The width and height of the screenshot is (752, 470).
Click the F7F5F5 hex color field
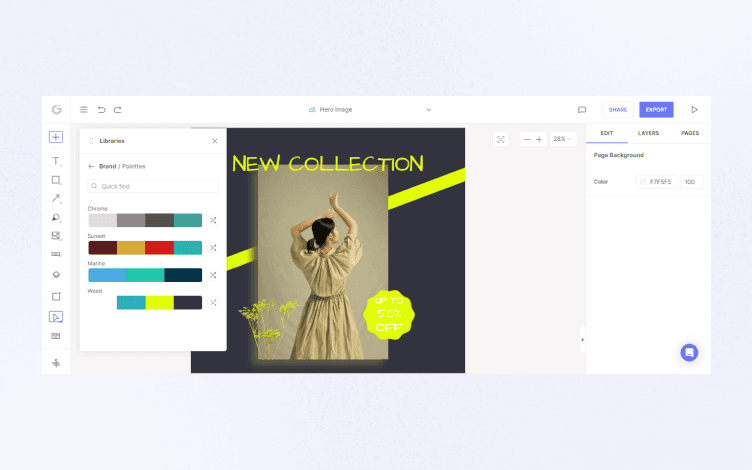tap(657, 182)
